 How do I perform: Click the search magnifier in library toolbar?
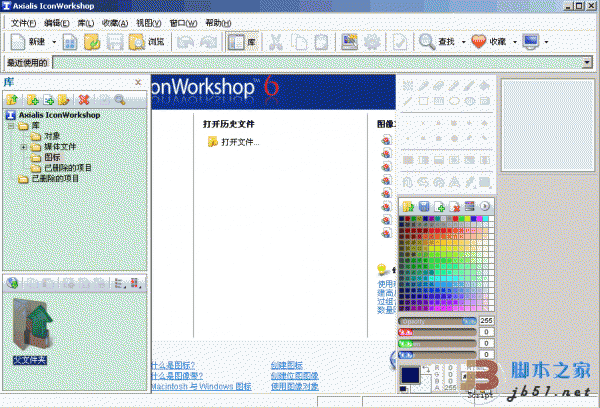[x=120, y=100]
